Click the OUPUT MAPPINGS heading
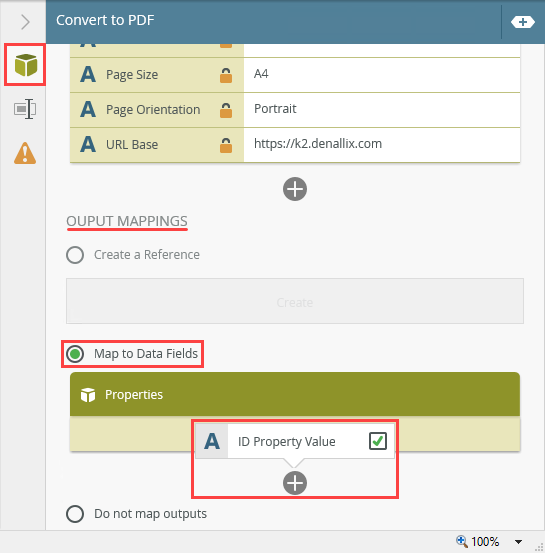Image resolution: width=545 pixels, height=553 pixels. tap(127, 221)
